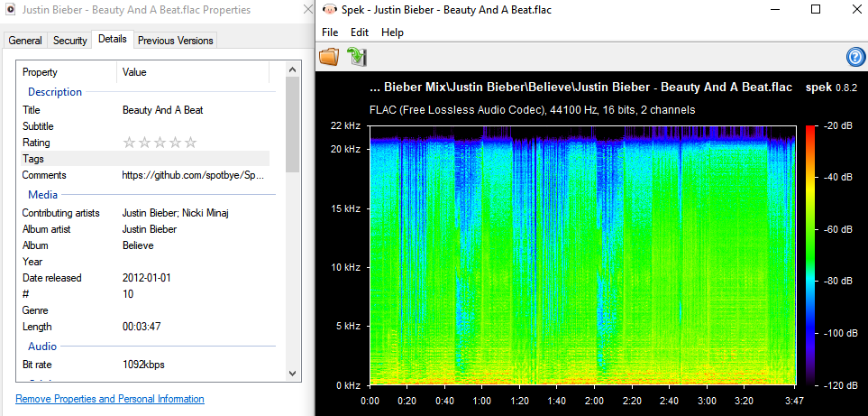Set the Rating to five stars

click(190, 143)
